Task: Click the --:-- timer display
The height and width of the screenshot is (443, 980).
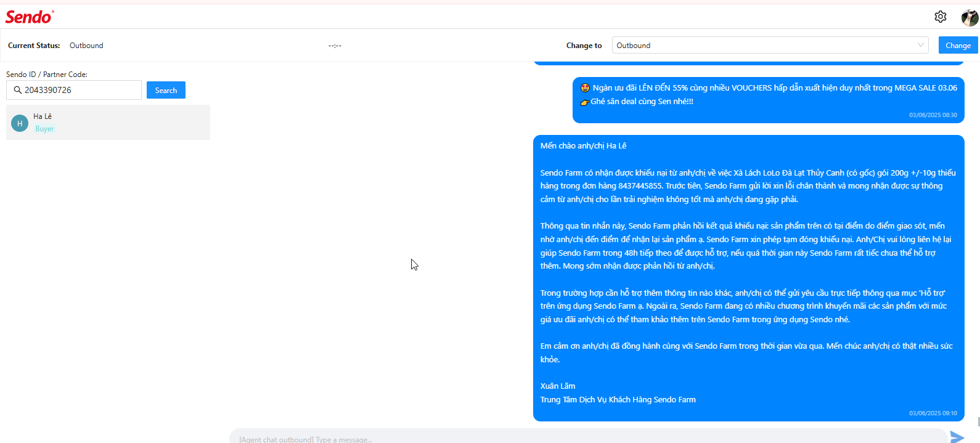Action: pyautogui.click(x=335, y=46)
